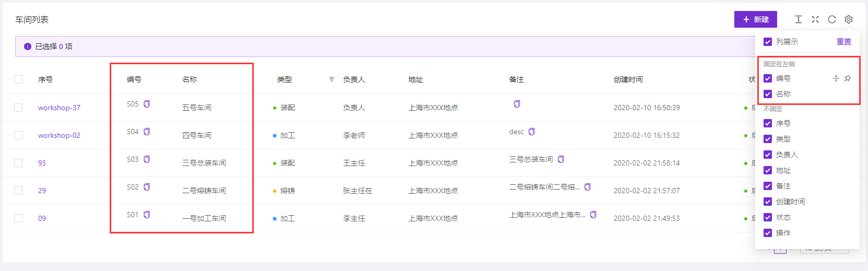Copy the 上海市XXX地点 remark in last row
Screen dimensions: 868x271
pyautogui.click(x=593, y=215)
